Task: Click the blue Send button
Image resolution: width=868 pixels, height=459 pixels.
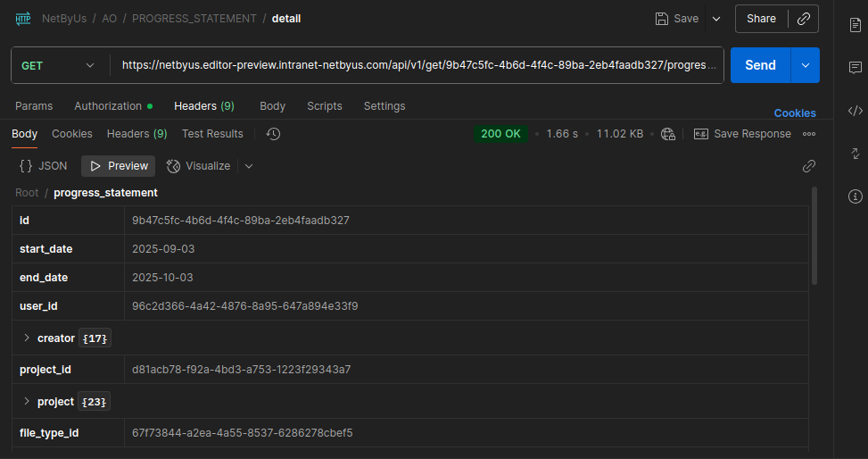Action: pyautogui.click(x=760, y=65)
